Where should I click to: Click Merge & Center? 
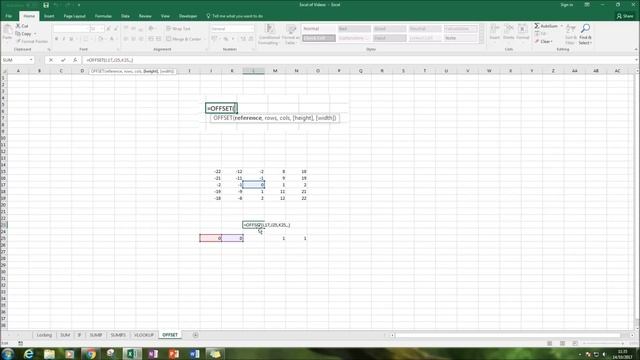click(x=184, y=39)
